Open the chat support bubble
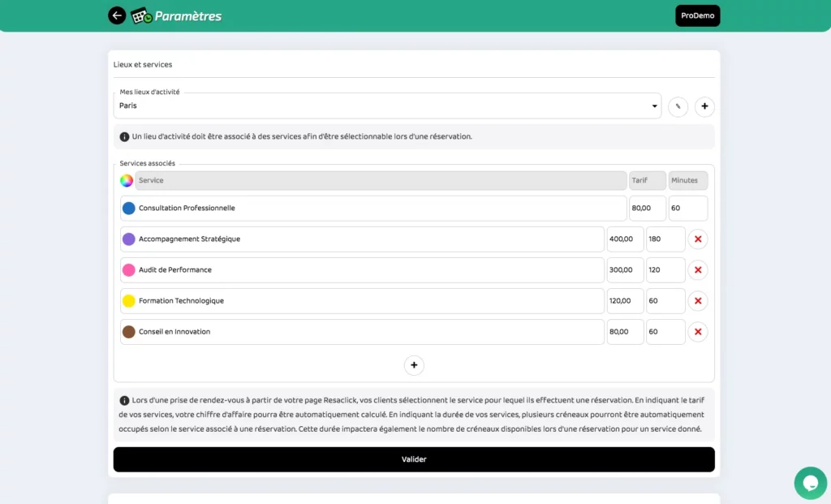This screenshot has height=504, width=831. 810,483
